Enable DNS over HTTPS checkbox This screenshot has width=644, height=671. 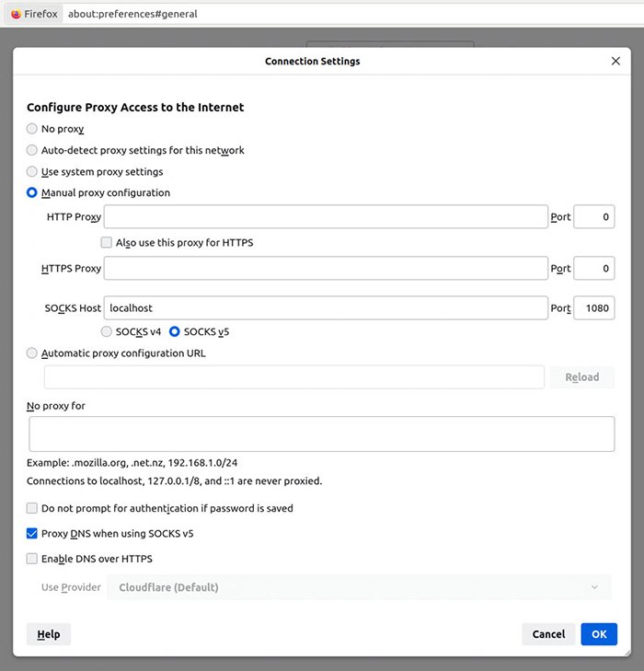(x=32, y=559)
